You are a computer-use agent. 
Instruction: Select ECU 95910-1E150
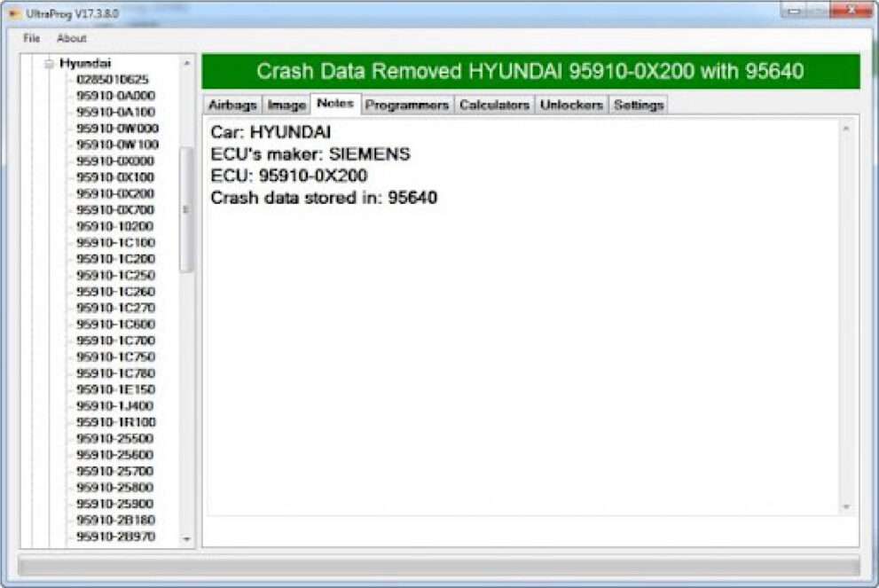coord(115,389)
